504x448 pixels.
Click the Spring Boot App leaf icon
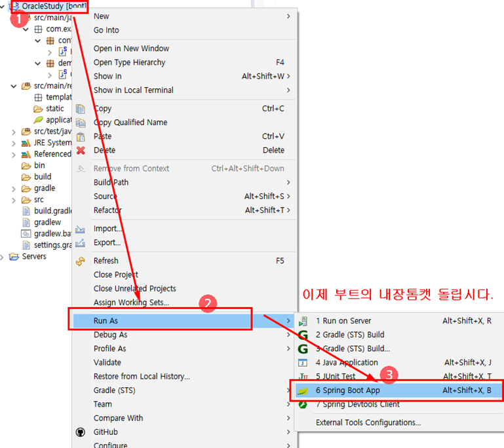(303, 391)
